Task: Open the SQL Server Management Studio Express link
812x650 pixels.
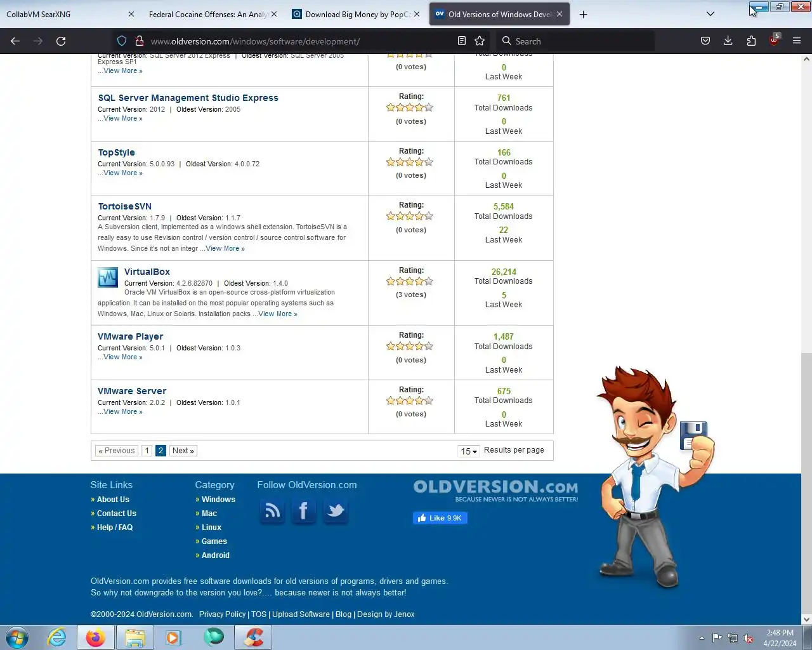Action: click(x=188, y=98)
